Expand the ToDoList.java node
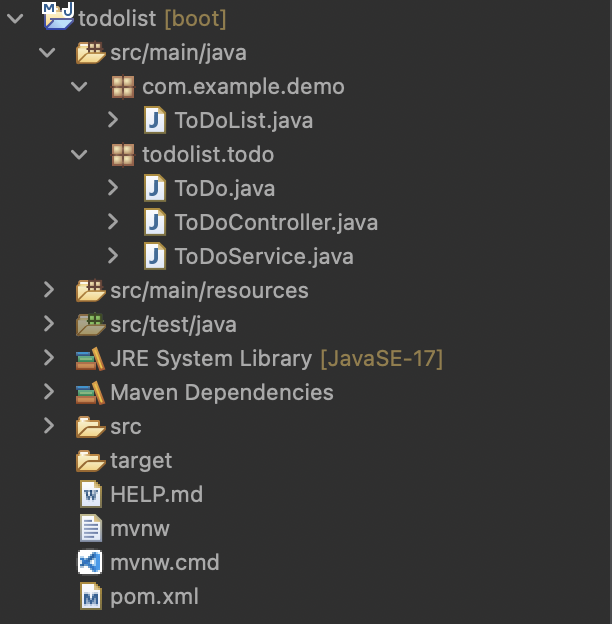The width and height of the screenshot is (612, 624). pos(113,120)
